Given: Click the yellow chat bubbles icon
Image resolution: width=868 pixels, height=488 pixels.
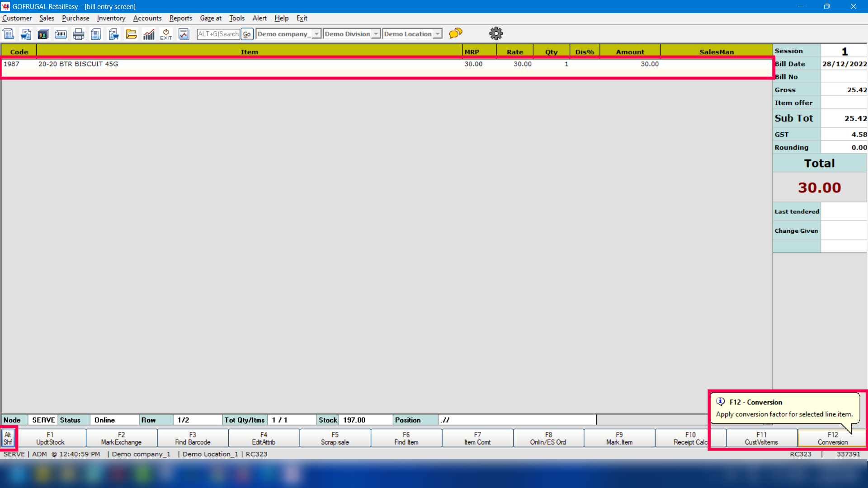Looking at the screenshot, I should (456, 33).
